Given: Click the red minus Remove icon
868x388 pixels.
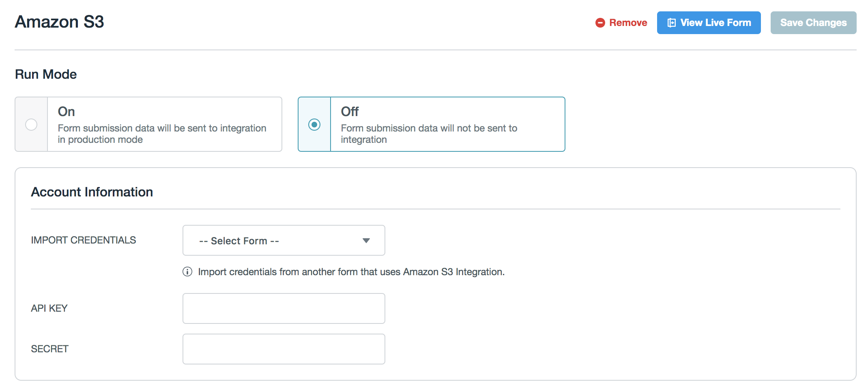Looking at the screenshot, I should [600, 23].
